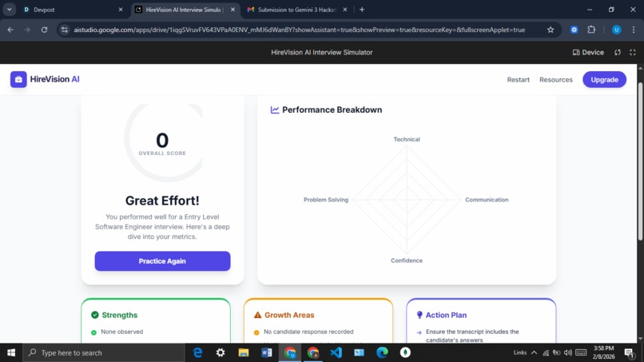Open the Resources link
The width and height of the screenshot is (644, 362).
(555, 80)
